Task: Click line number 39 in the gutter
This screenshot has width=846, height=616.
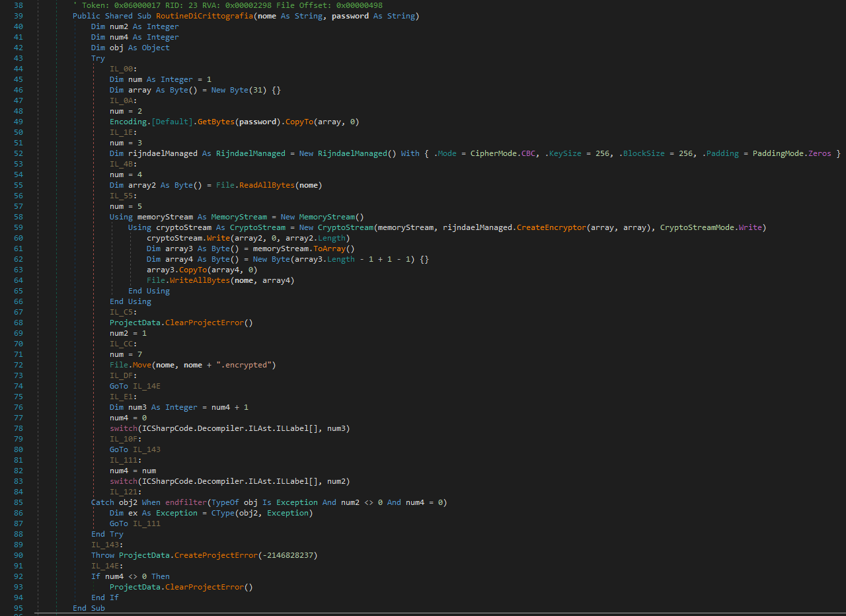Action: (x=18, y=16)
